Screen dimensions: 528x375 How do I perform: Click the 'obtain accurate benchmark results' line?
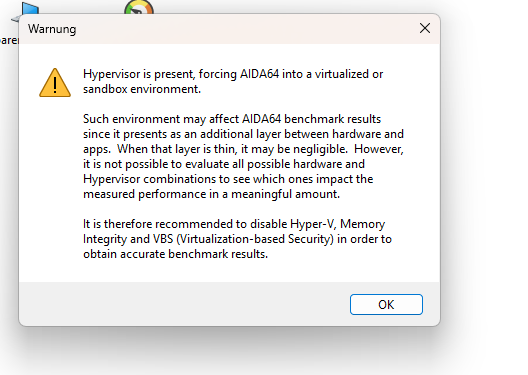click(175, 254)
